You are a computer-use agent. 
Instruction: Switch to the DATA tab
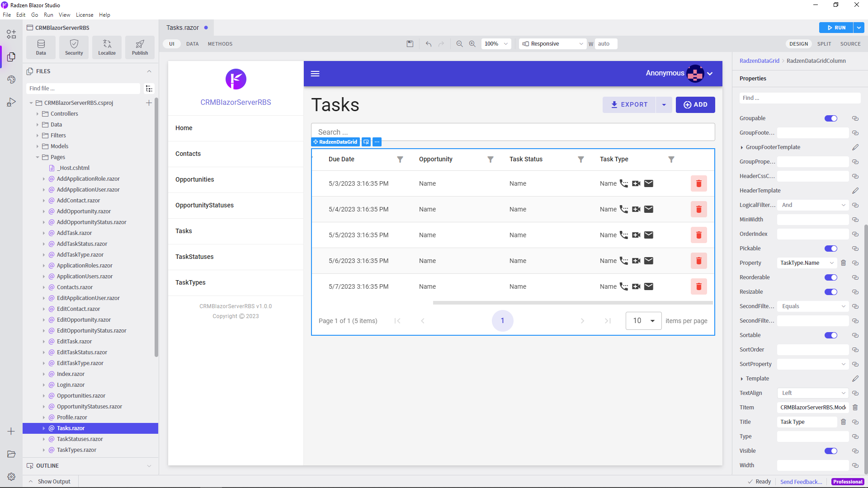pyautogui.click(x=193, y=44)
